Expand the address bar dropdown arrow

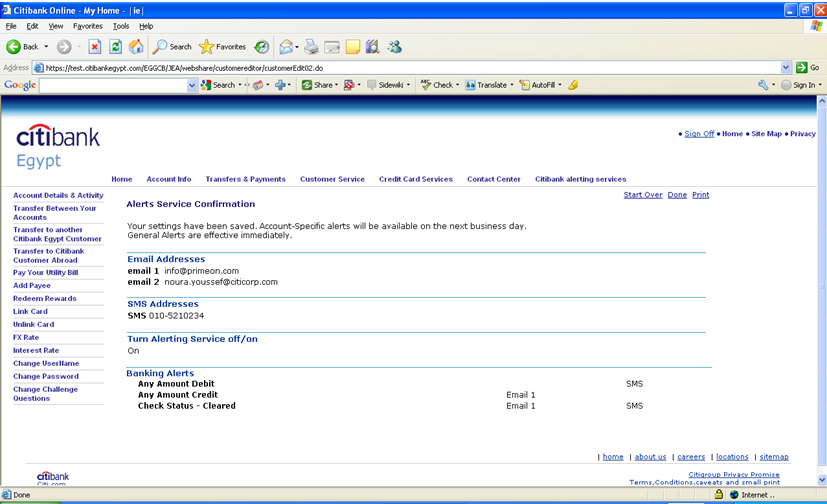coord(786,67)
